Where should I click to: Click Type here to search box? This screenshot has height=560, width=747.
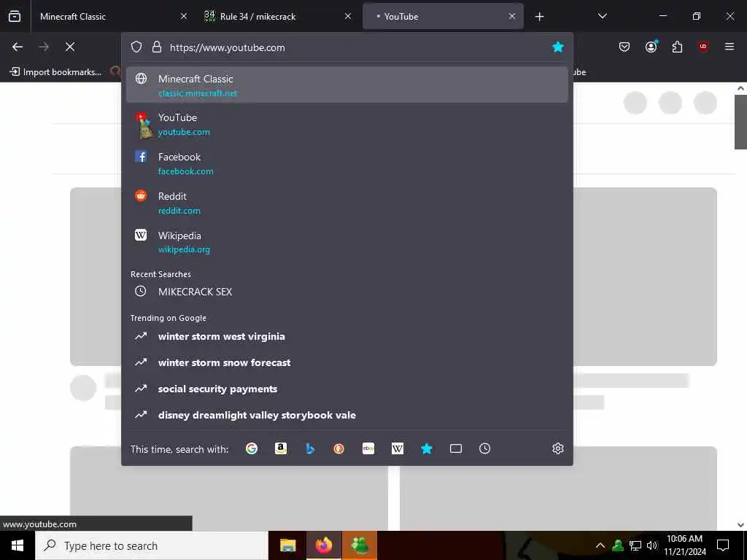tap(152, 545)
